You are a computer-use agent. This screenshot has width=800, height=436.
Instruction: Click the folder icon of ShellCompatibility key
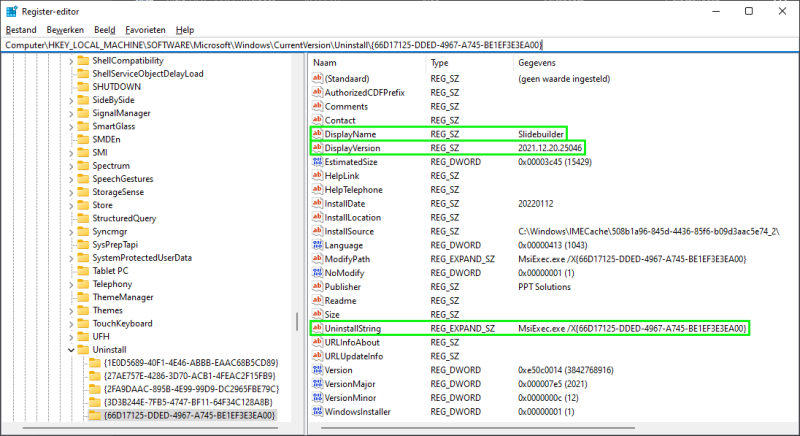coord(83,60)
